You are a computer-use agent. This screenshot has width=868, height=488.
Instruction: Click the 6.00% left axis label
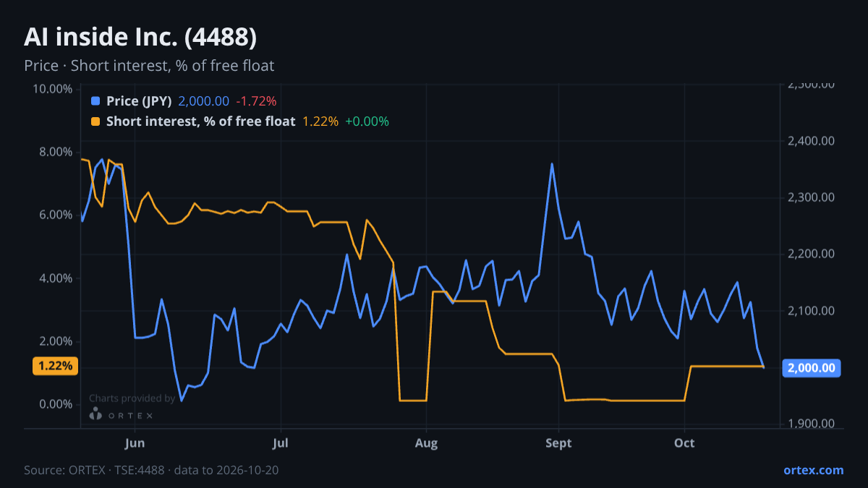(x=55, y=215)
